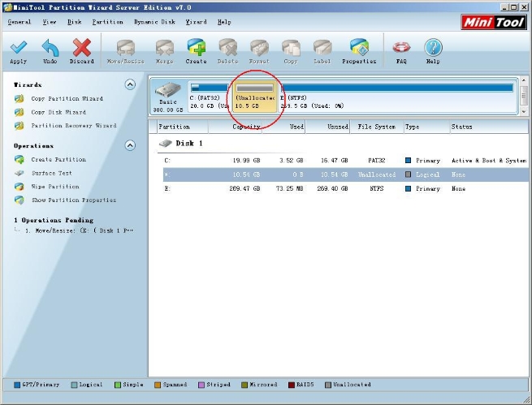The width and height of the screenshot is (532, 405).
Task: Select the Unallocated 10.5 GB block in the disk map
Action: 255,97
